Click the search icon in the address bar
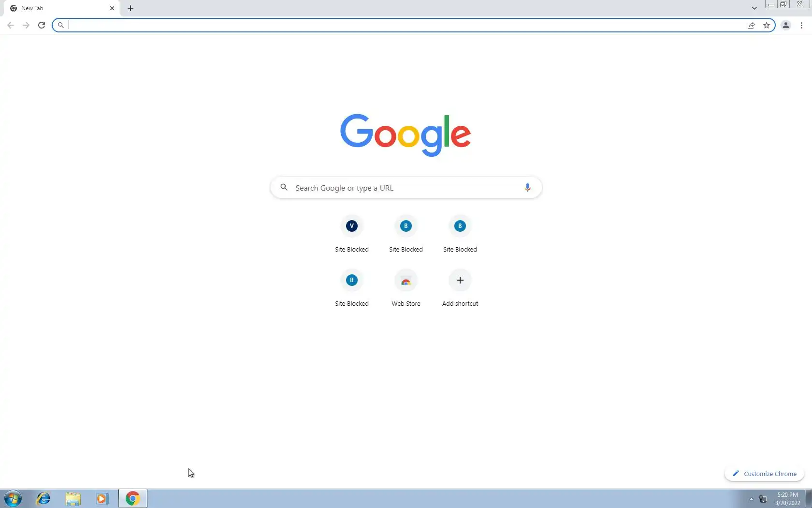The image size is (812, 508). tap(61, 25)
